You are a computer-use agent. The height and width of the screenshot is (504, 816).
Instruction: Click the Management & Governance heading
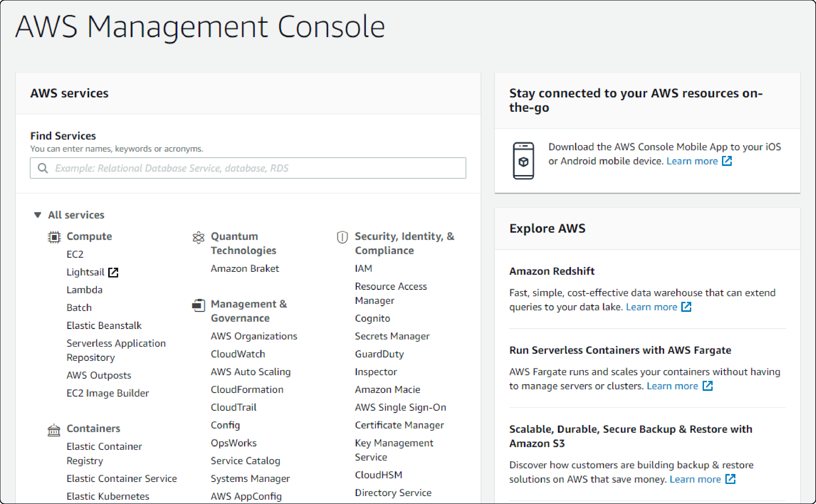[249, 311]
